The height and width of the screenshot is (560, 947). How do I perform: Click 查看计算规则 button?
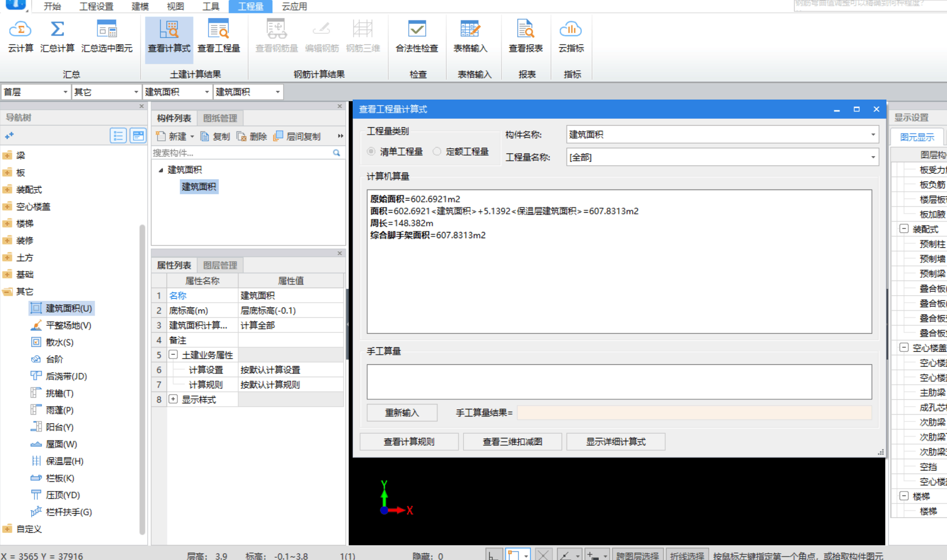pyautogui.click(x=409, y=442)
